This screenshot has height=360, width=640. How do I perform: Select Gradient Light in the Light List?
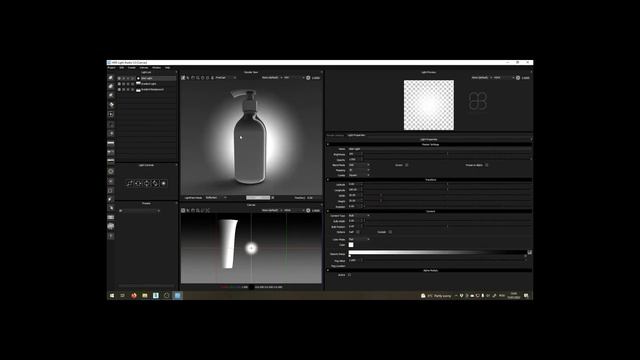tap(149, 84)
